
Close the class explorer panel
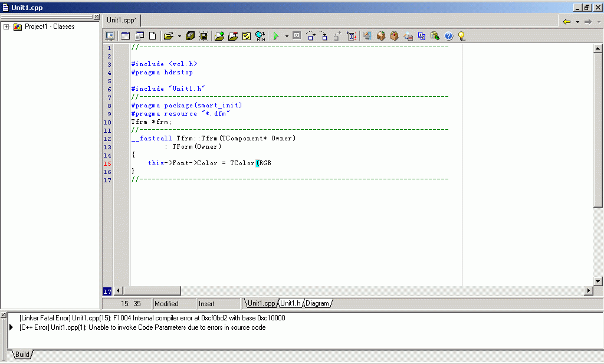(x=97, y=17)
